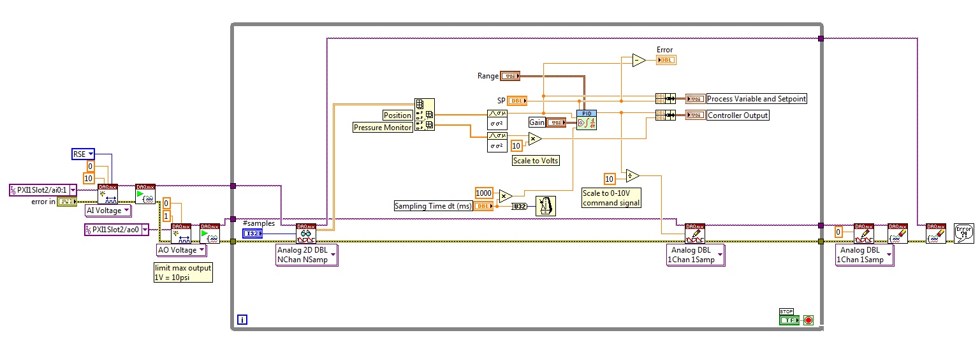Click the 'Position' label
Screen dimensions: 980x356
(x=397, y=115)
